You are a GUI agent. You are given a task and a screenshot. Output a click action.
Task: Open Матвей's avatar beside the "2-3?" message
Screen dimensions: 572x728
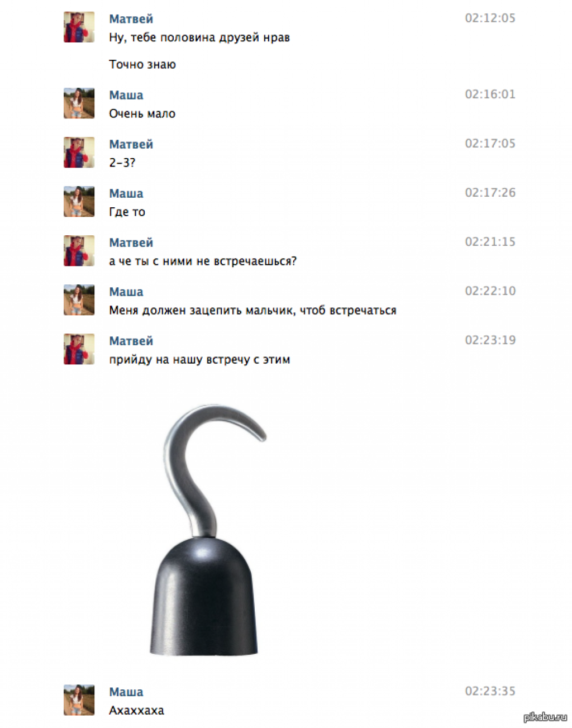tap(79, 152)
